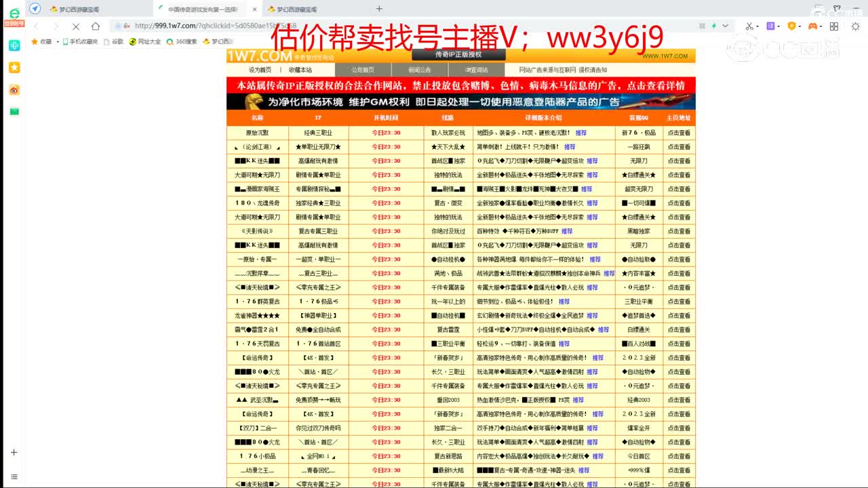Select the cut/clip tool in browser toolbar
Screen dimensions: 868x488
pos(749,26)
